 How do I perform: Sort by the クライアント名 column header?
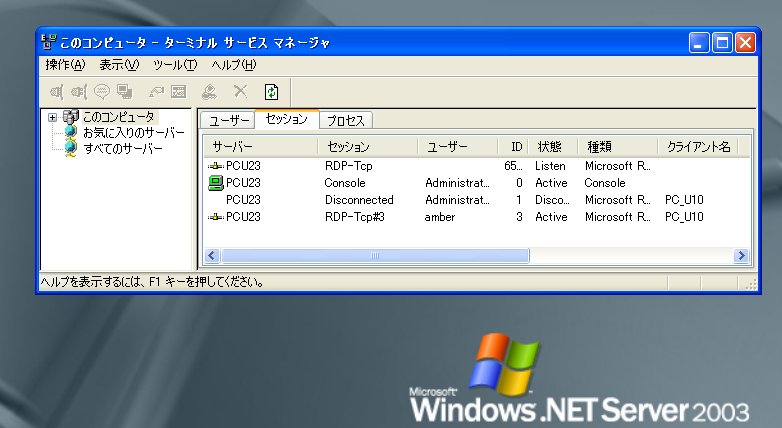click(x=698, y=147)
